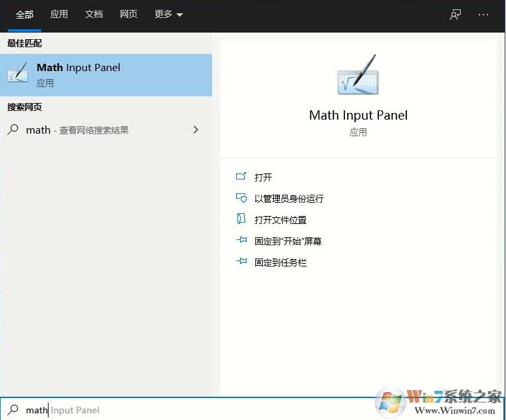Click the open file location icon
Viewport: 506px width, 420px height.
coord(241,219)
